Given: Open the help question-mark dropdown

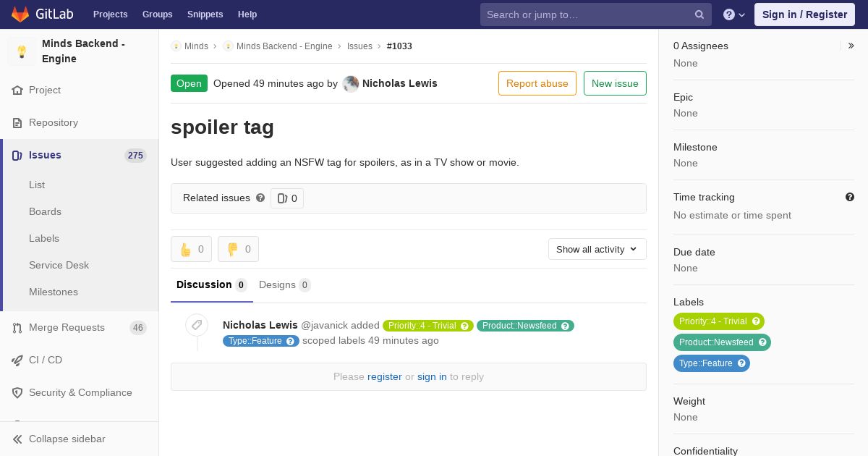Looking at the screenshot, I should tap(733, 14).
